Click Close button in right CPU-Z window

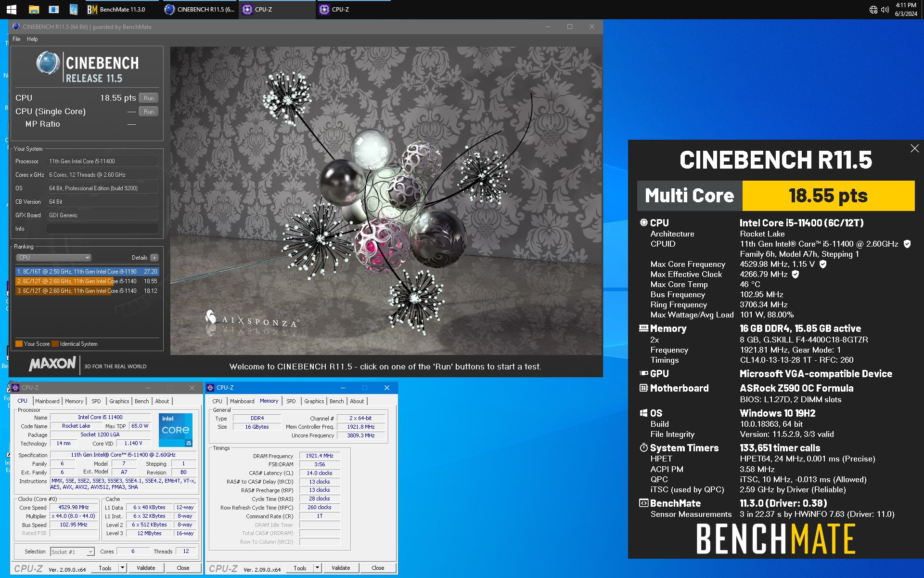pos(378,568)
